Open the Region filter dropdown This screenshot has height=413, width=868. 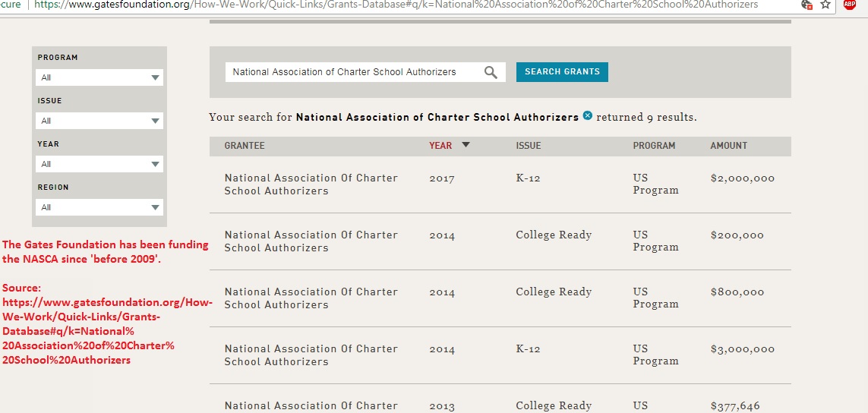coord(99,207)
